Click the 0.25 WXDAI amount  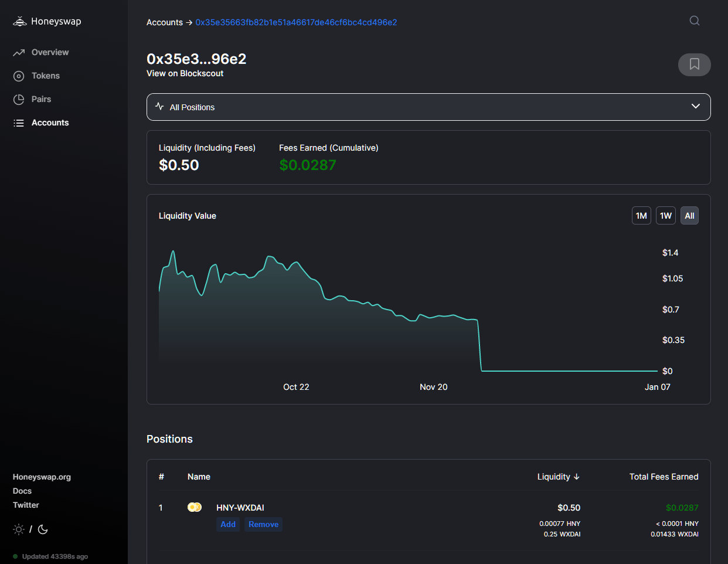(562, 534)
